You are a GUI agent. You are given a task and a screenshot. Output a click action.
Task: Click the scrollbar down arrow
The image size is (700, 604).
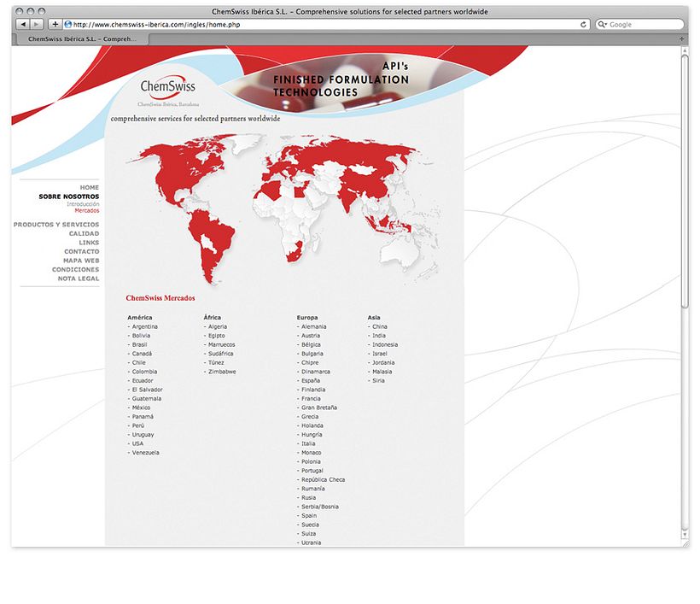[x=685, y=534]
